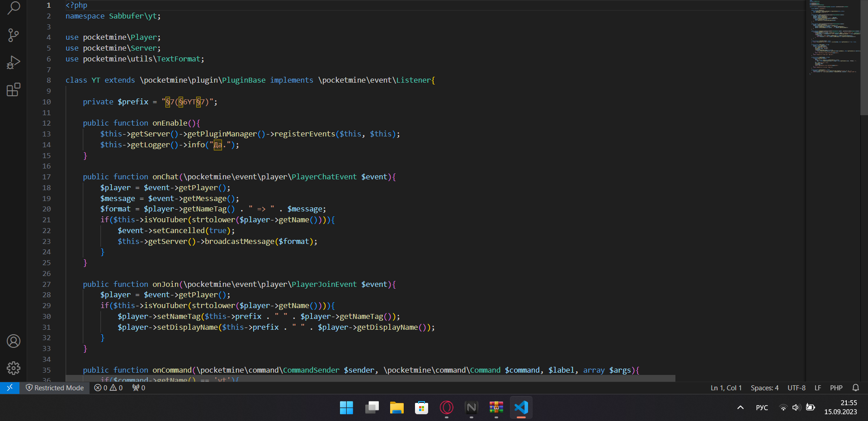Open Windows Start menu
868x421 pixels.
pyautogui.click(x=346, y=407)
